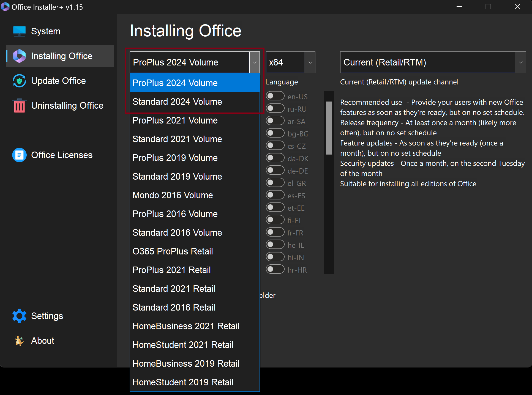The width and height of the screenshot is (532, 395).
Task: Select HomeStudent 2019 Retail option
Action: pos(195,382)
